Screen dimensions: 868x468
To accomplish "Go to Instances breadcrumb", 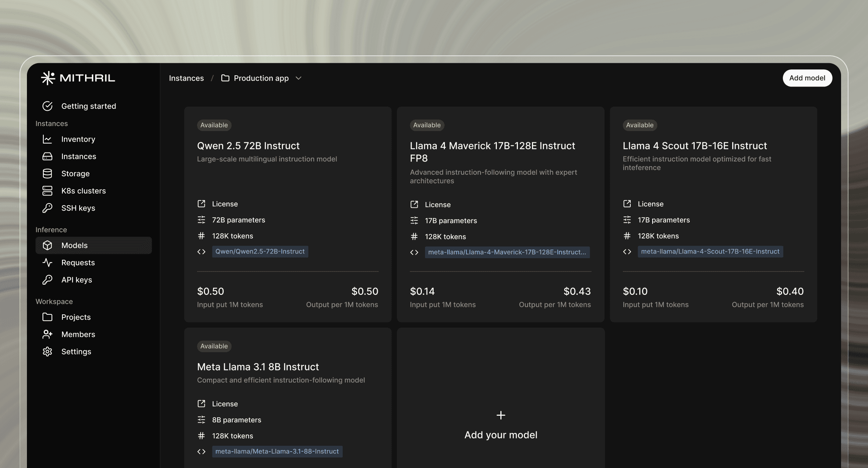I will (186, 78).
